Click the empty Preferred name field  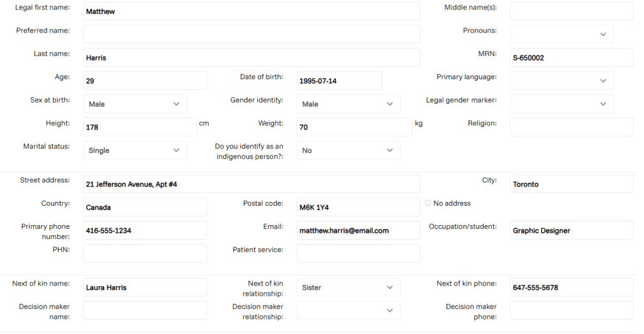(x=252, y=35)
